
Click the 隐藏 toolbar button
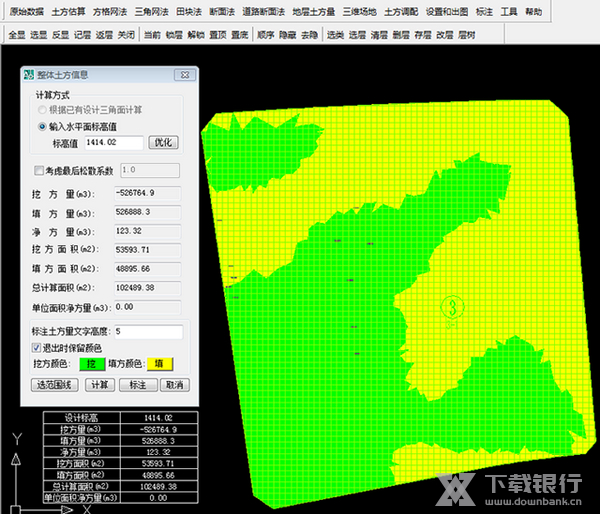288,34
